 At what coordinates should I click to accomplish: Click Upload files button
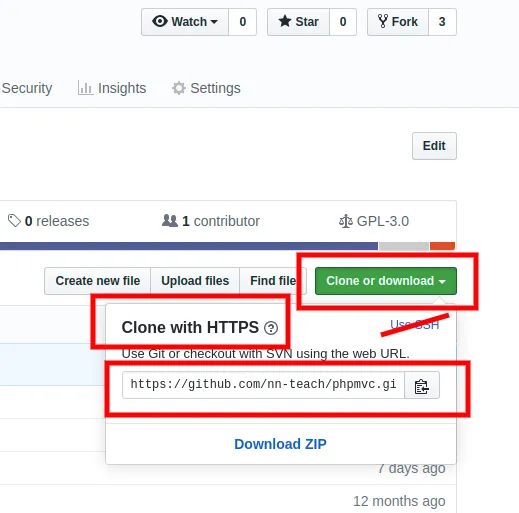tap(195, 281)
